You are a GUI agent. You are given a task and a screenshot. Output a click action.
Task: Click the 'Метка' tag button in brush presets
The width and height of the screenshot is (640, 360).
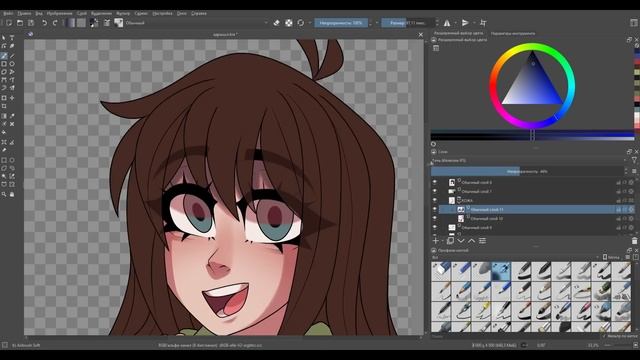click(x=611, y=258)
